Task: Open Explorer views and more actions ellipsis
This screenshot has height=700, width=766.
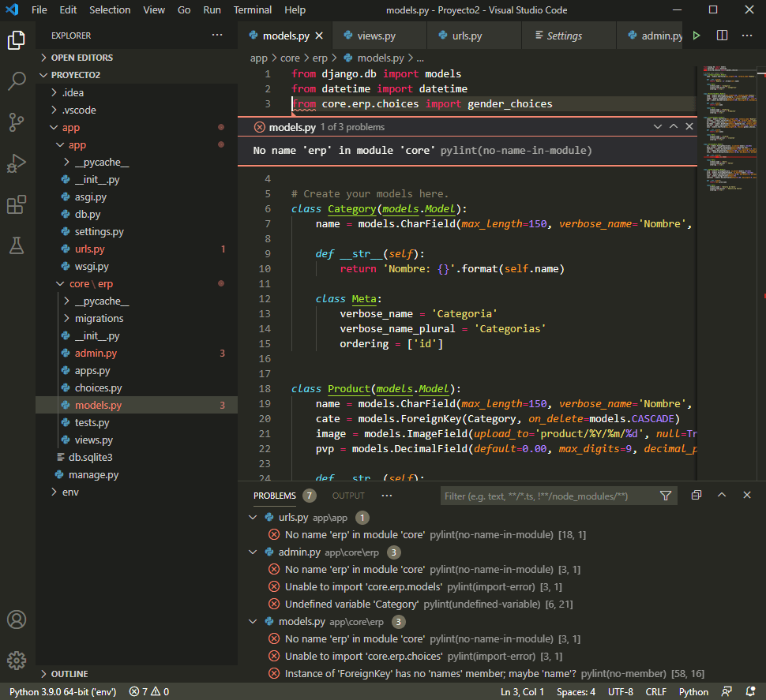Action: pos(217,36)
